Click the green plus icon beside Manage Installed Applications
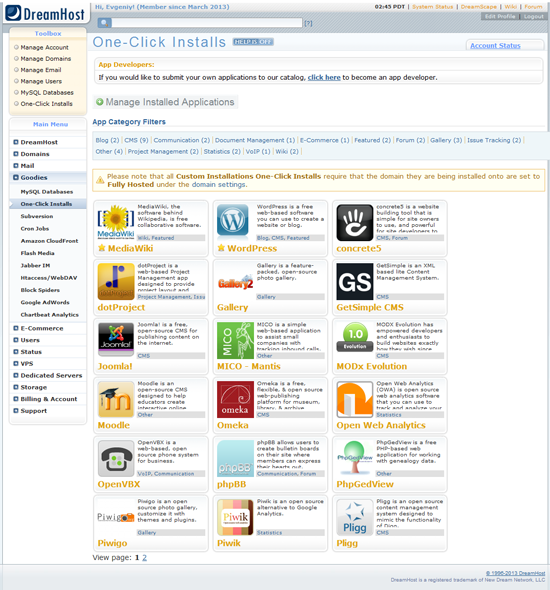The height and width of the screenshot is (590, 550). (99, 102)
